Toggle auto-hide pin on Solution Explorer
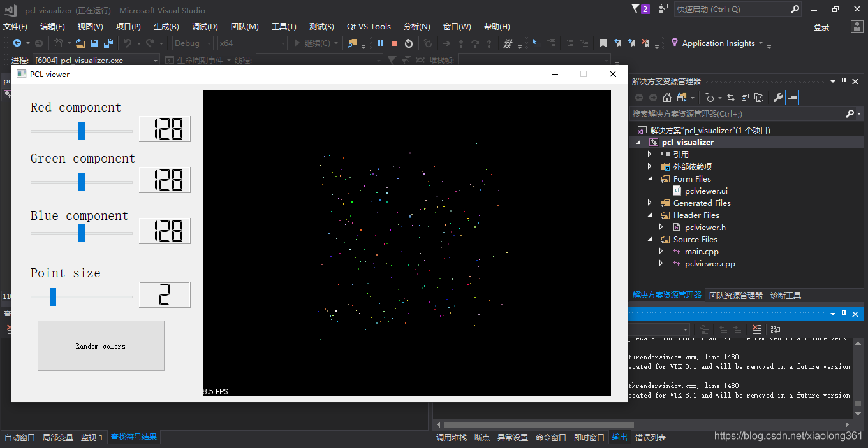868x448 pixels. 844,81
